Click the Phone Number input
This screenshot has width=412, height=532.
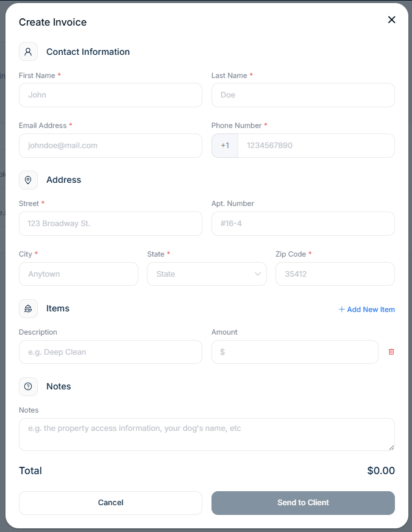click(x=316, y=146)
